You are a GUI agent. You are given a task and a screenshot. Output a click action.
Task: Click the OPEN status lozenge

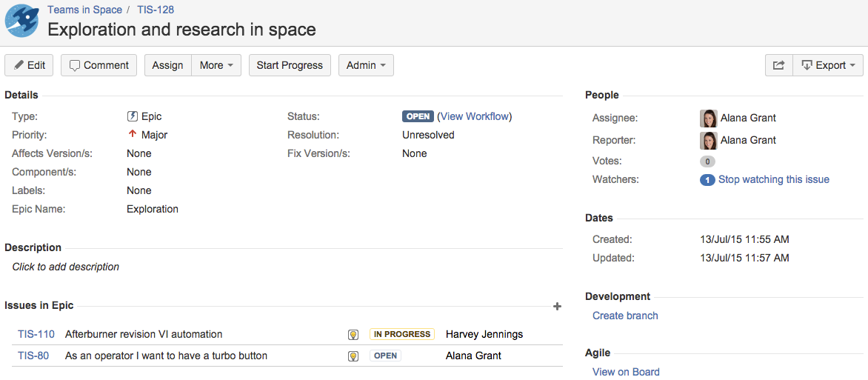(418, 116)
